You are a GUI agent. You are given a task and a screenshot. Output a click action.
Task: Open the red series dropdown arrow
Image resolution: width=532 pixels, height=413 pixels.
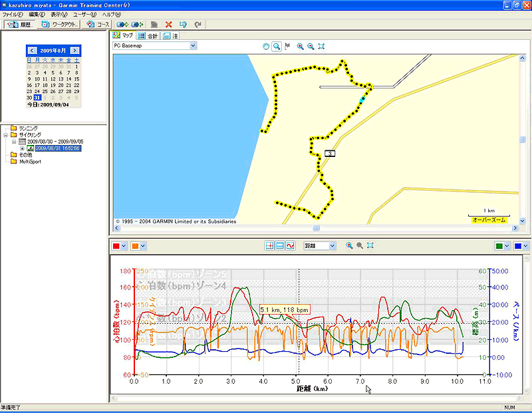tap(124, 246)
